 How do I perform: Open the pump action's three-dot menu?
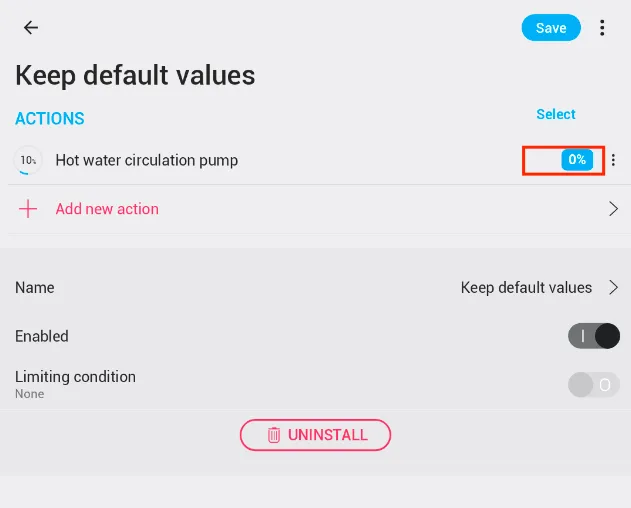coord(614,160)
